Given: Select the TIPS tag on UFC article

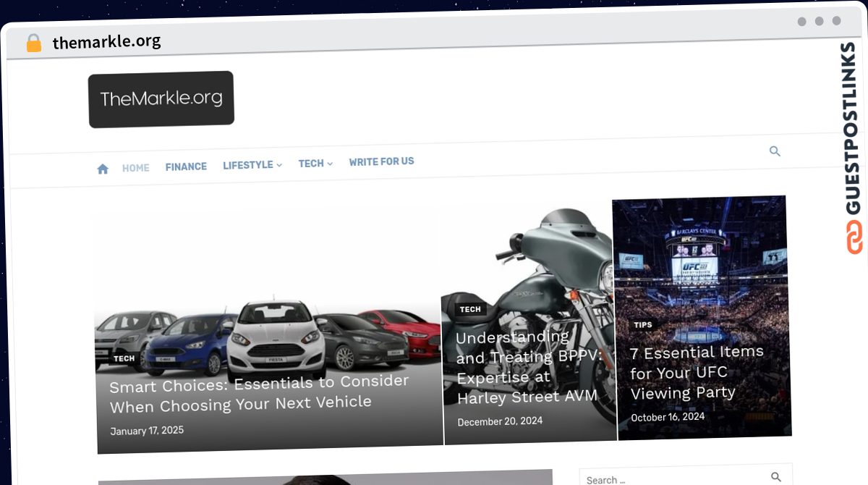Looking at the screenshot, I should click(643, 325).
